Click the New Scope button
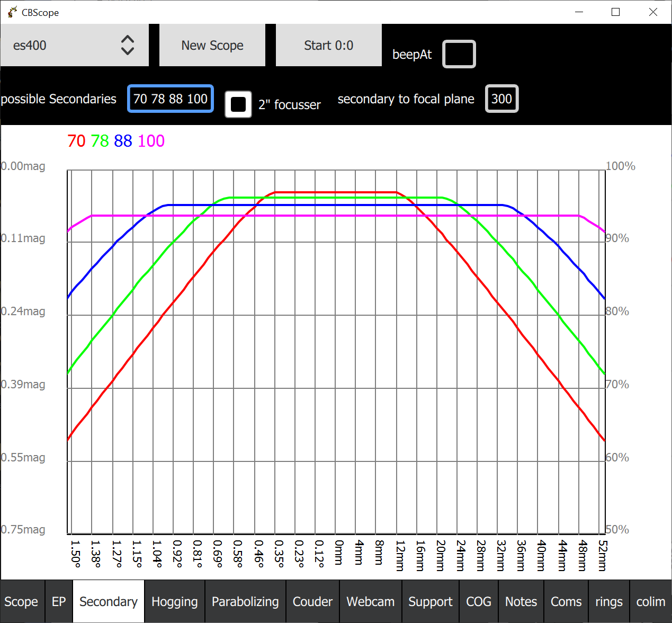This screenshot has width=672, height=623. [x=212, y=45]
